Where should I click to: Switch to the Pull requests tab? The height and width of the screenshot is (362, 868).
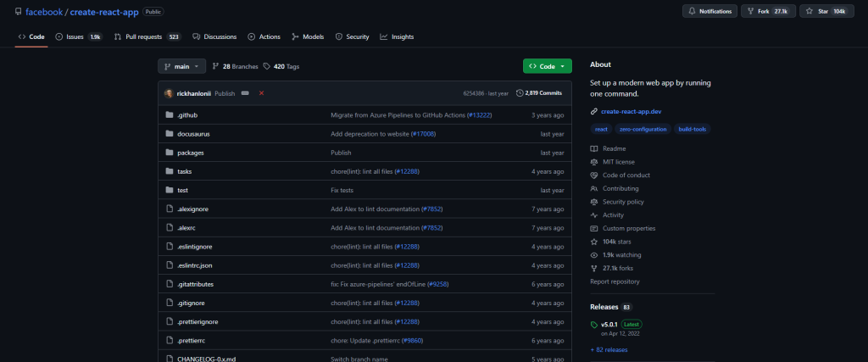(147, 36)
